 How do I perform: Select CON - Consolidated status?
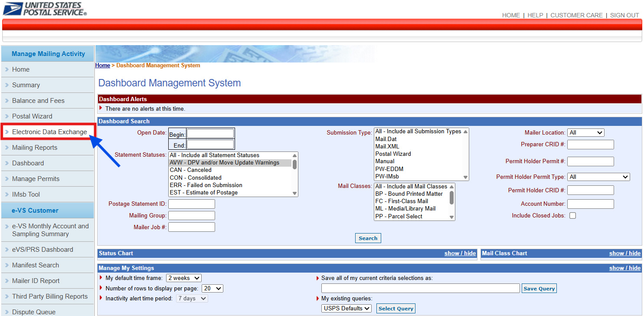pyautogui.click(x=230, y=178)
